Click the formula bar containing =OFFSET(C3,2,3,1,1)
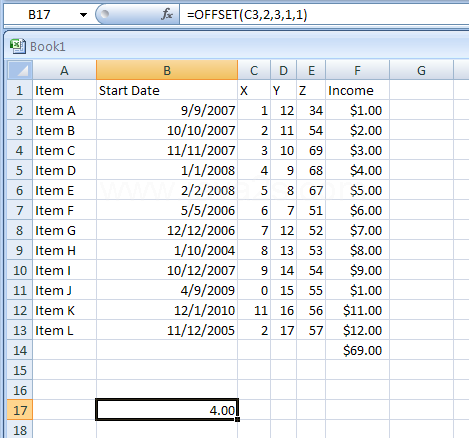 (x=324, y=15)
